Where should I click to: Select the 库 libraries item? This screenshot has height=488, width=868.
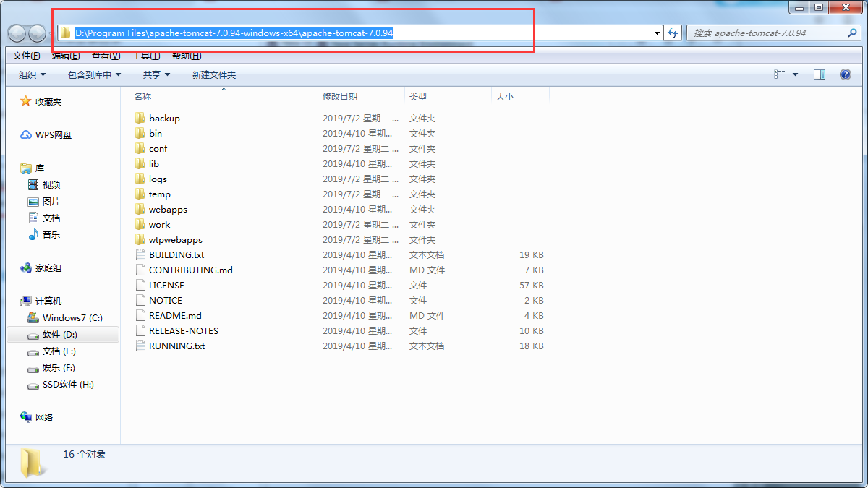(x=33, y=168)
